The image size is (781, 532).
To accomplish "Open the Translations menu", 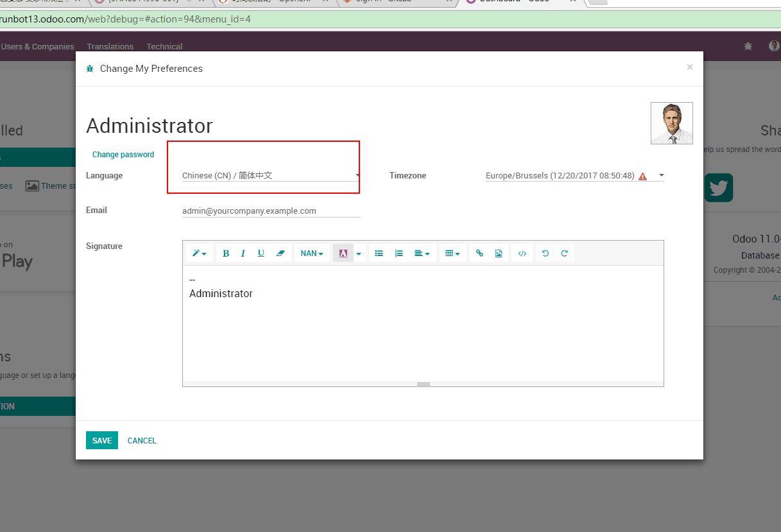I will coord(110,46).
